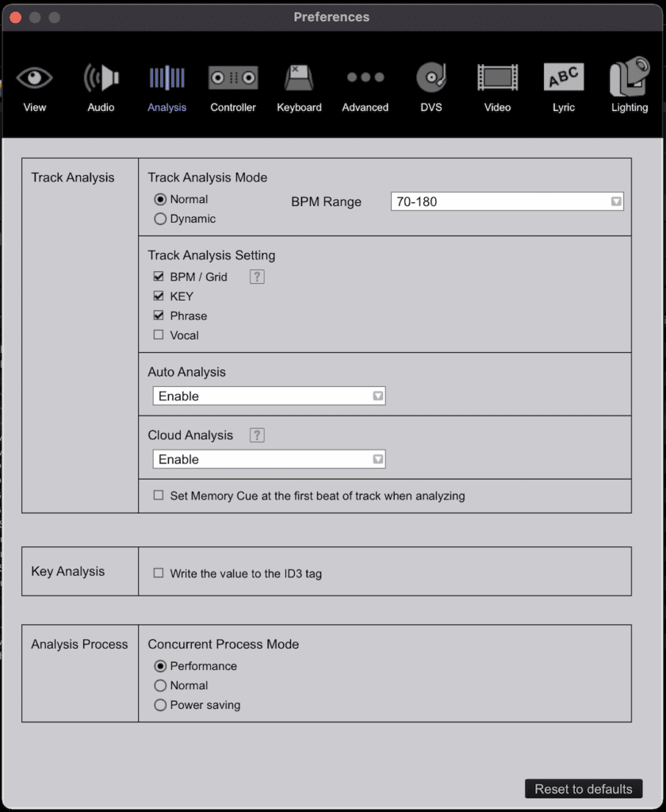Open the BPM Range dropdown
Viewport: 666px width, 812px height.
click(507, 201)
